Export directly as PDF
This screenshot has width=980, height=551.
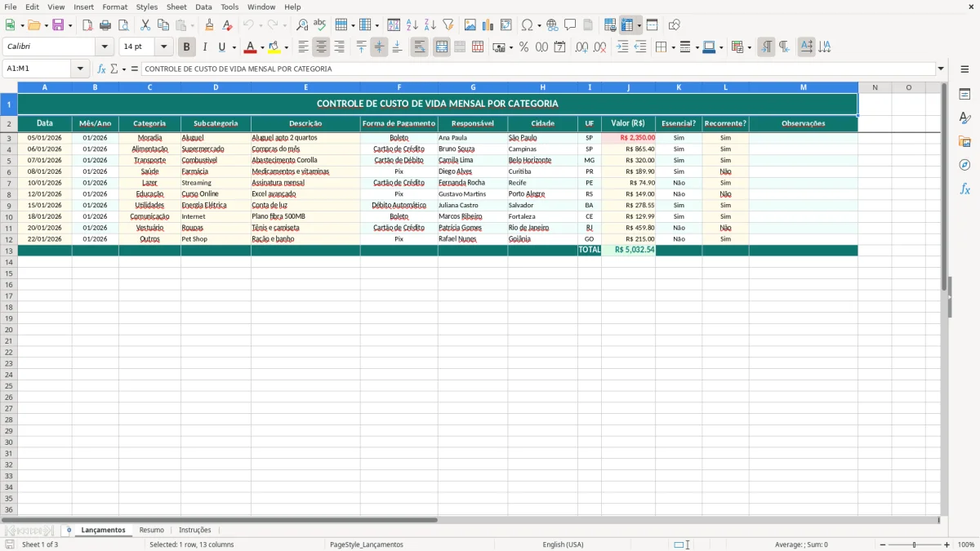click(x=87, y=25)
